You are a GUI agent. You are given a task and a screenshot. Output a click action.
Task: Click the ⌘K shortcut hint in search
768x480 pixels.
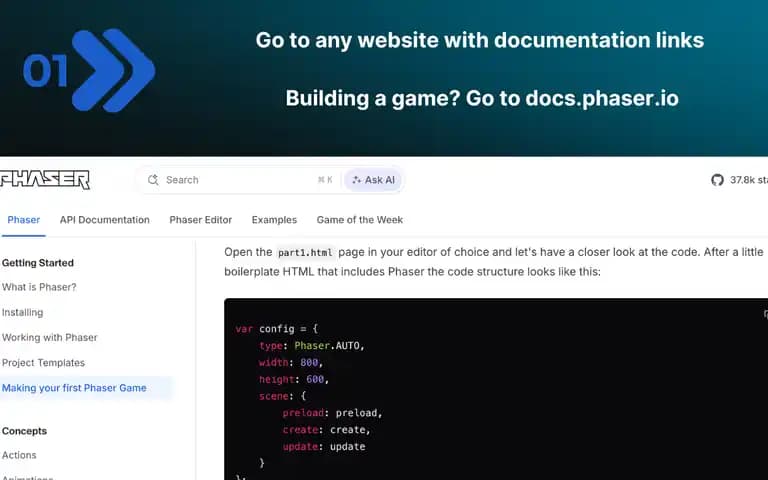(x=325, y=180)
